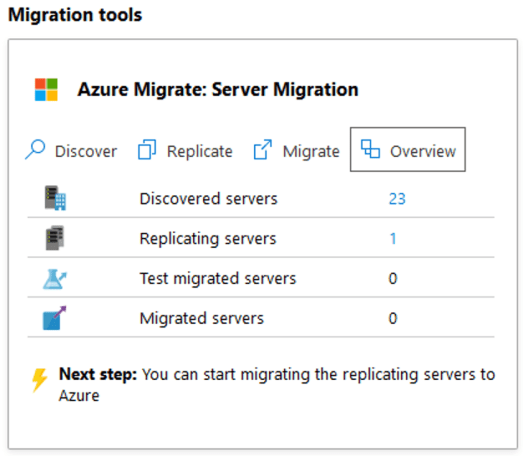Open the Overview button

(408, 150)
